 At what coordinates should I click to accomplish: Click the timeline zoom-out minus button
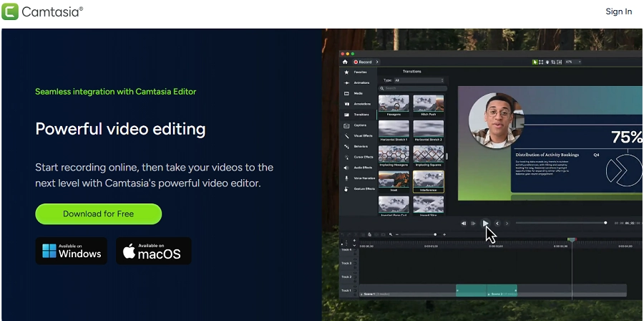click(396, 235)
